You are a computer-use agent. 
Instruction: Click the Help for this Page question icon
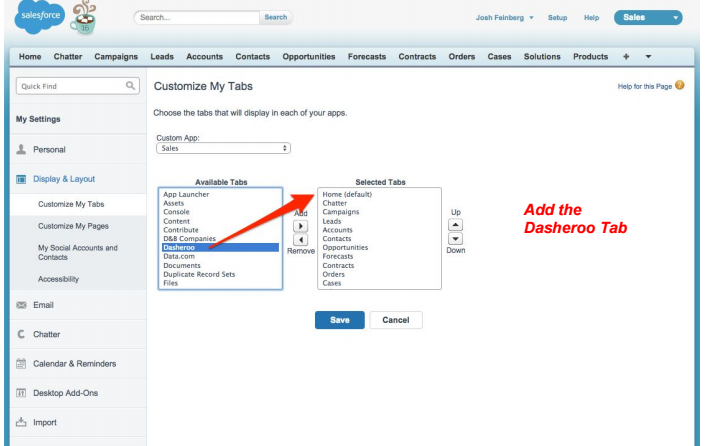680,85
